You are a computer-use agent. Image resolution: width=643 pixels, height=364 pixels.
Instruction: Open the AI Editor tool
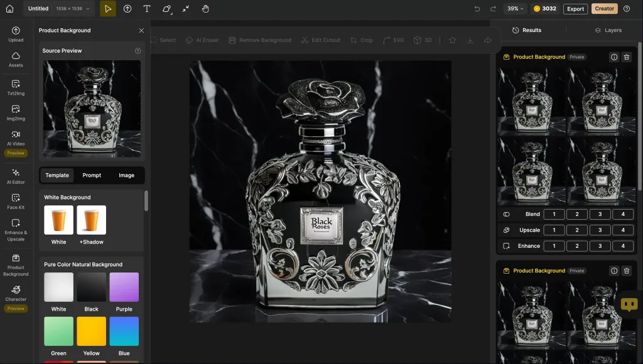(x=16, y=177)
